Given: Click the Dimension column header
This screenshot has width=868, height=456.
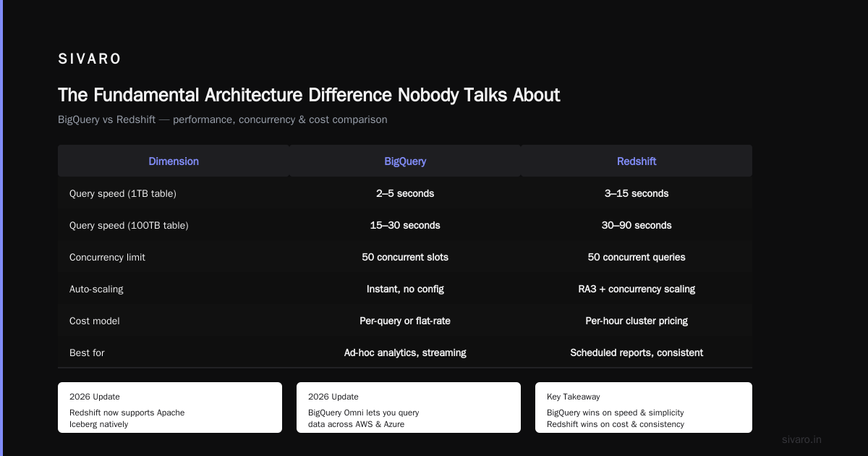Looking at the screenshot, I should click(x=174, y=161).
